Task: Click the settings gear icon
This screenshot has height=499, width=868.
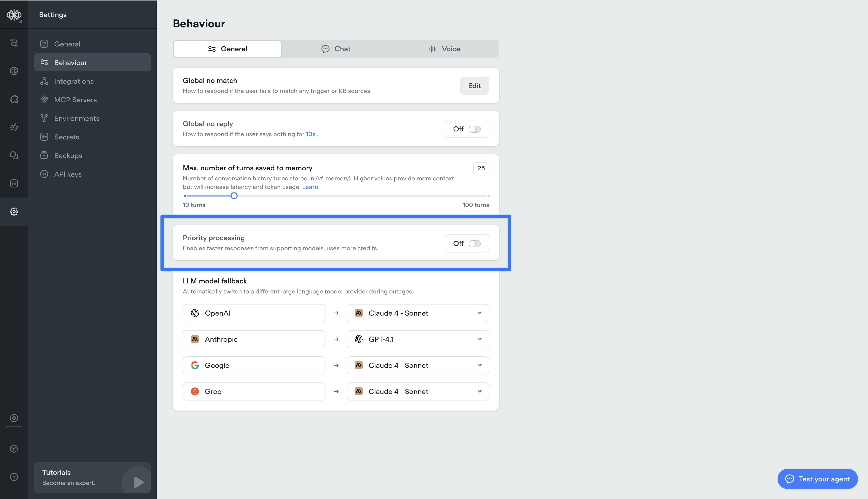Action: click(14, 212)
